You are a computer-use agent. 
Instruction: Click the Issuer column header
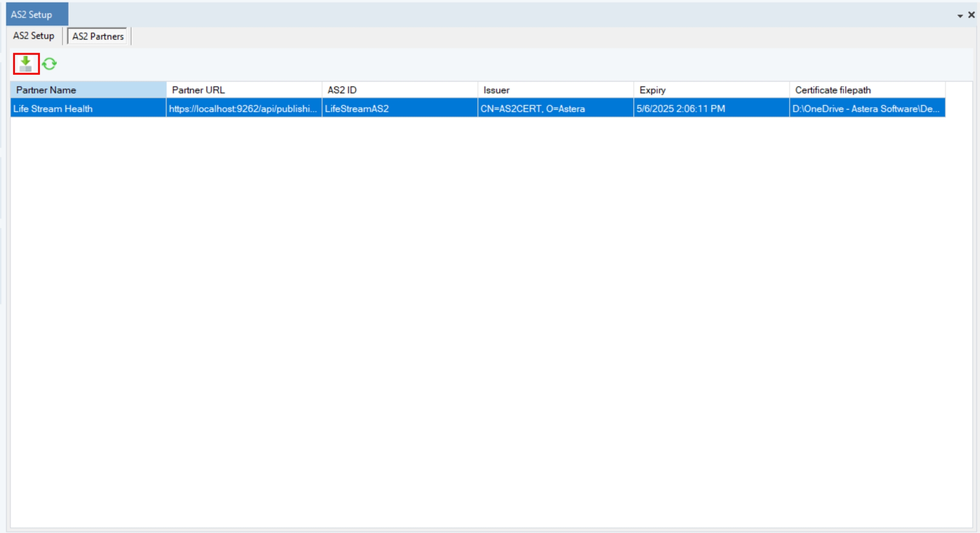pyautogui.click(x=555, y=90)
